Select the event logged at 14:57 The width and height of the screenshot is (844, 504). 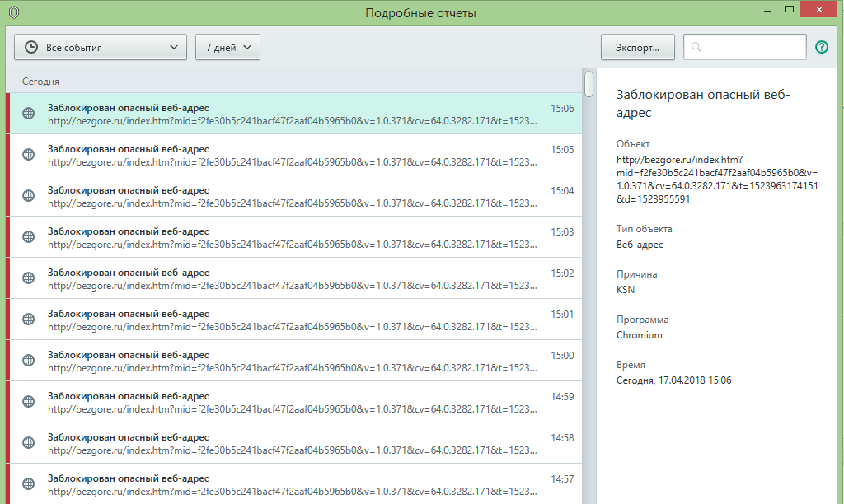pos(288,483)
